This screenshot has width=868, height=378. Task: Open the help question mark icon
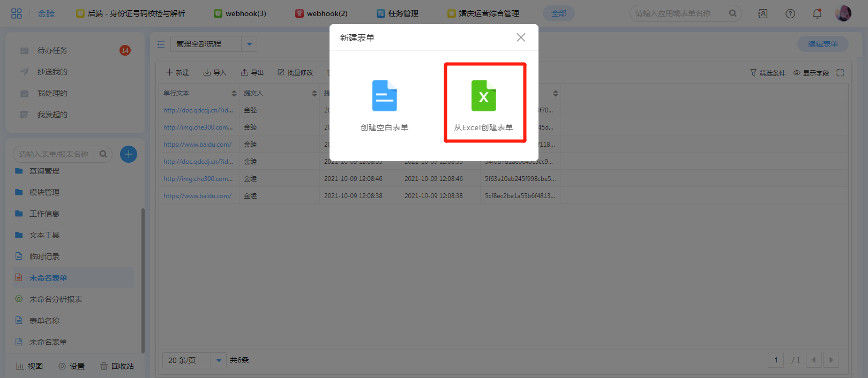tap(790, 13)
